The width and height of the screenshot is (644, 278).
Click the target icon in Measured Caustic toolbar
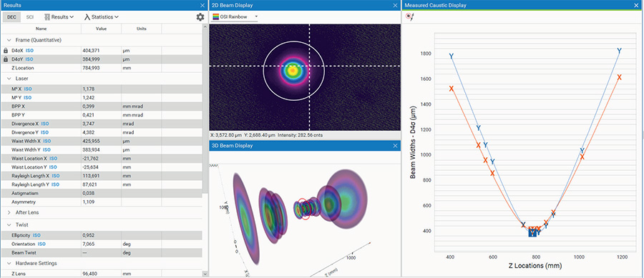point(409,16)
